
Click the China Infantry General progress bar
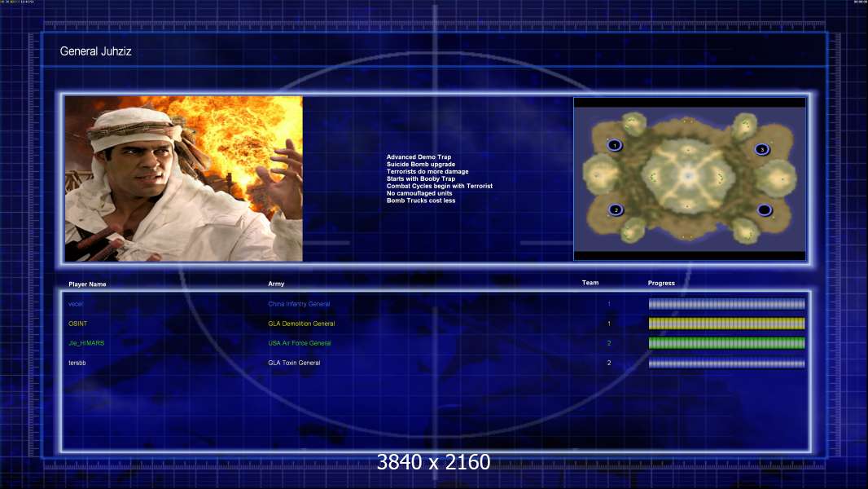pyautogui.click(x=727, y=304)
